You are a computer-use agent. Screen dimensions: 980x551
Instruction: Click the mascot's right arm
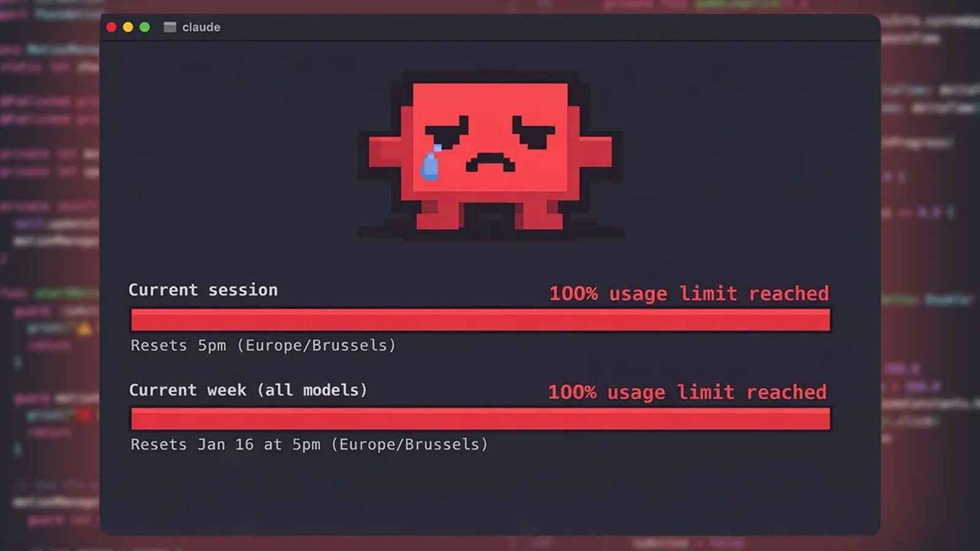coord(595,152)
